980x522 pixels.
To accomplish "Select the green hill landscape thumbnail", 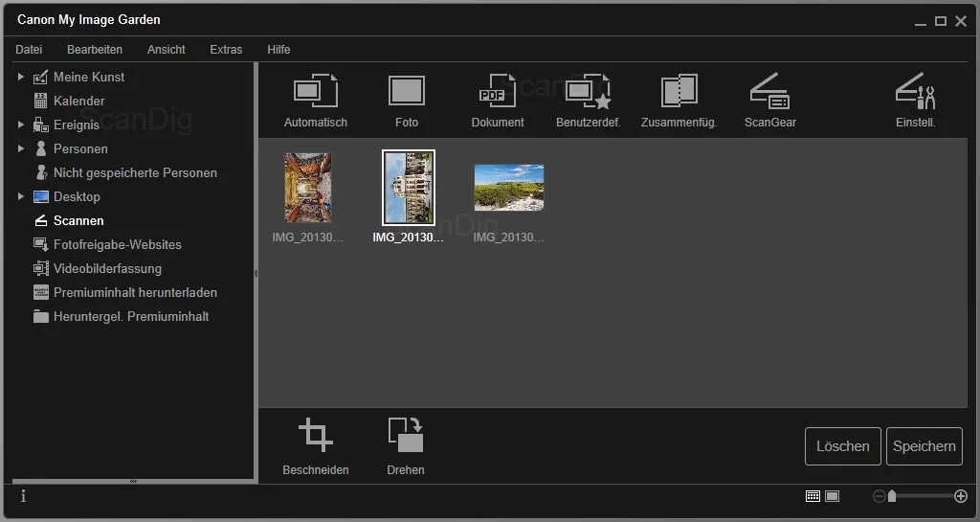I will point(509,188).
